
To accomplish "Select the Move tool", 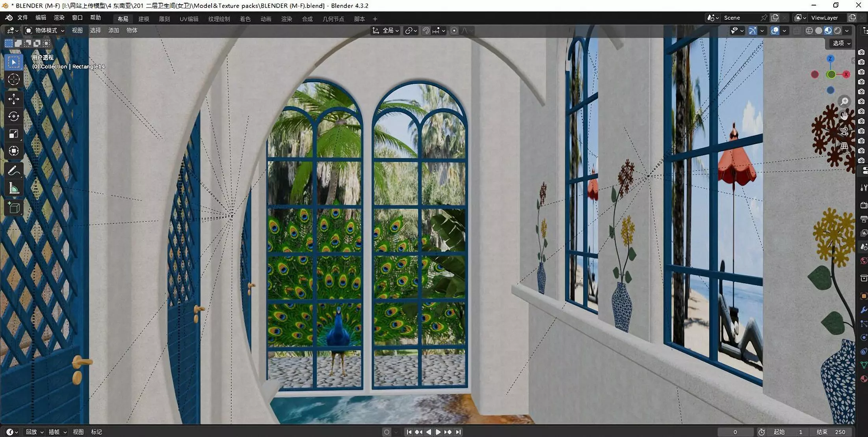I will tap(13, 99).
